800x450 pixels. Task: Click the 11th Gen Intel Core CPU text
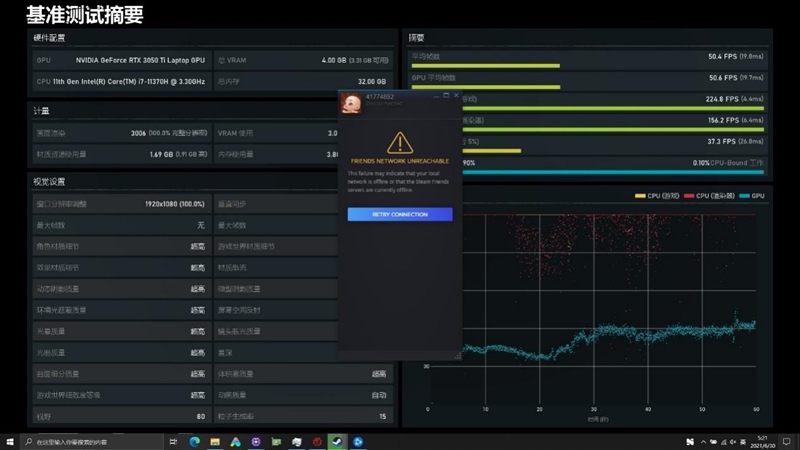129,82
